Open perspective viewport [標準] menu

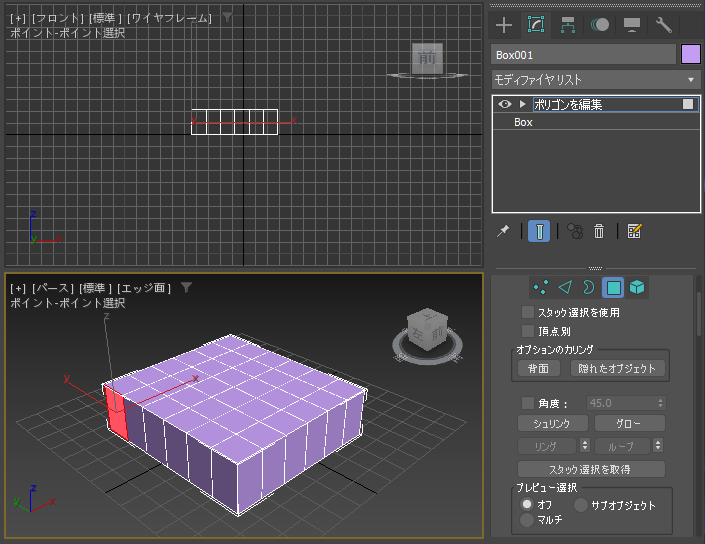click(95, 288)
